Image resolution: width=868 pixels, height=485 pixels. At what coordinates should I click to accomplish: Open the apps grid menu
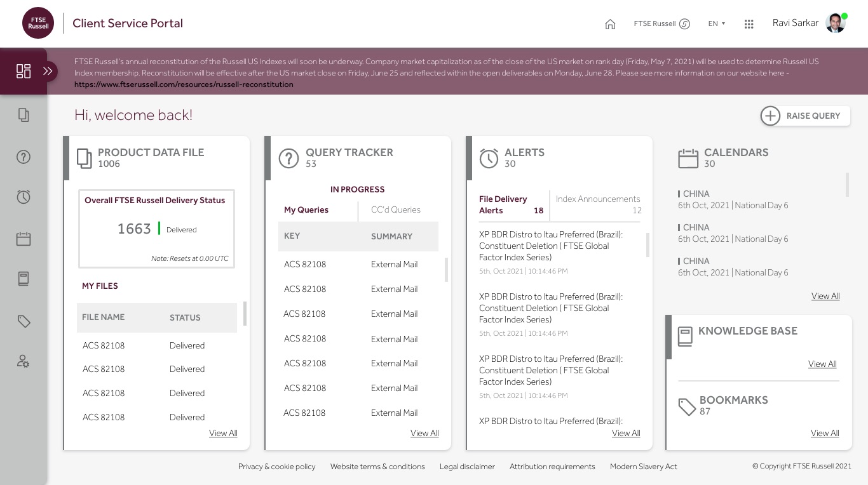[x=749, y=24]
